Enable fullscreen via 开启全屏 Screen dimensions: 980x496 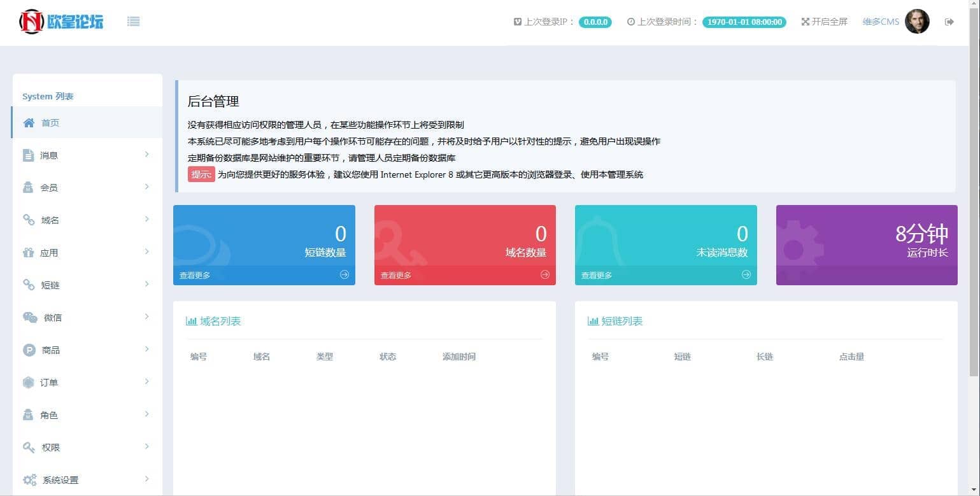coord(824,22)
